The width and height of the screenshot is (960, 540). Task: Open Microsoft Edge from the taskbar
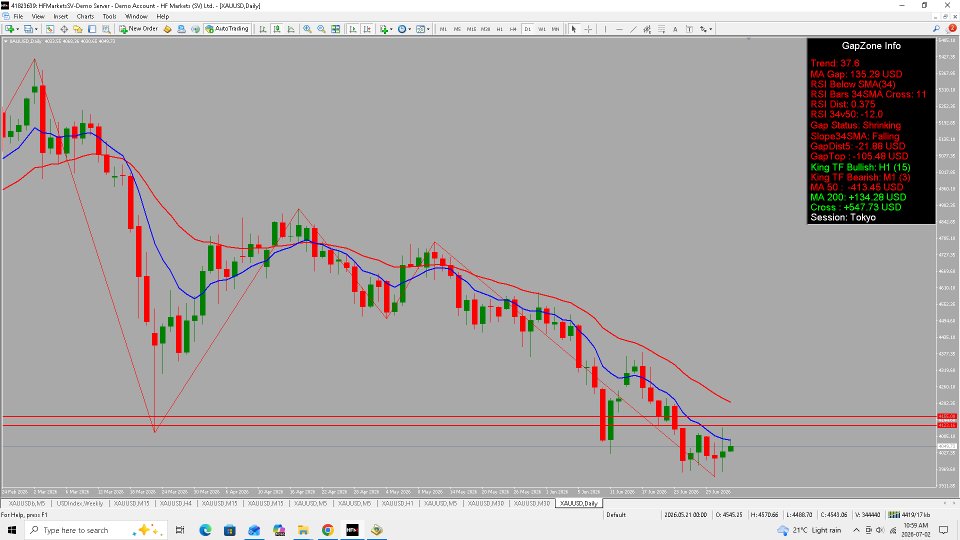[x=205, y=530]
